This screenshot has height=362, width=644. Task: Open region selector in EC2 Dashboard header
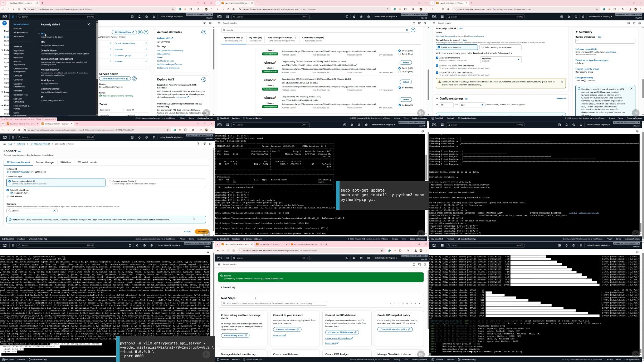171,16
